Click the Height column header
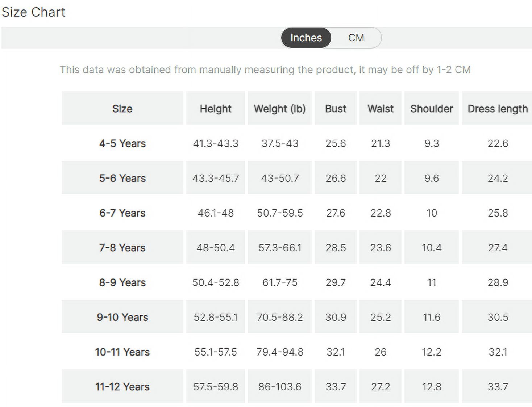The height and width of the screenshot is (407, 532). point(216,108)
